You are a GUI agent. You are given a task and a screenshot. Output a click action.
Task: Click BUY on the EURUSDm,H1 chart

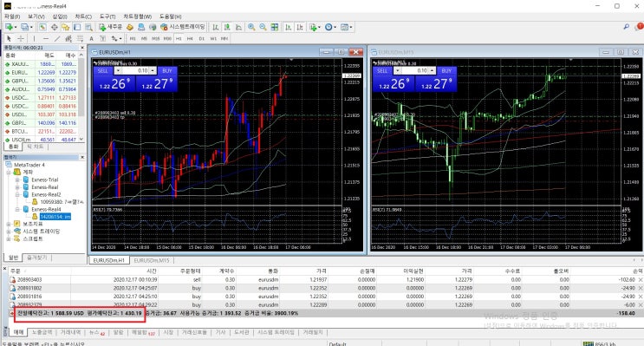167,71
